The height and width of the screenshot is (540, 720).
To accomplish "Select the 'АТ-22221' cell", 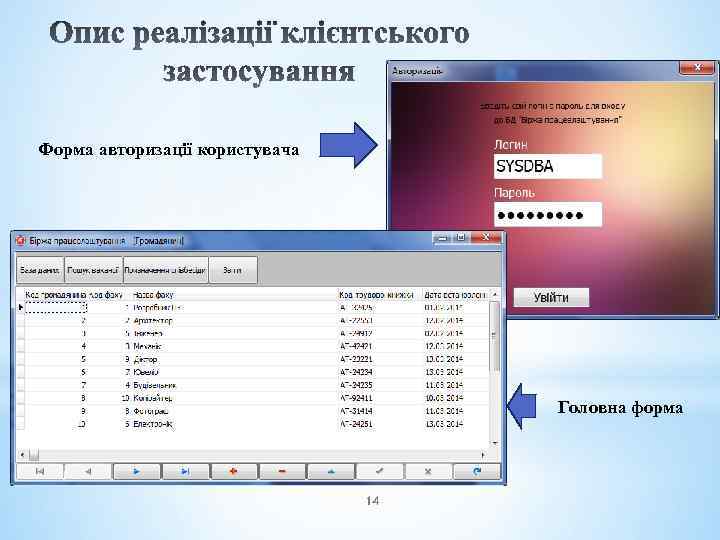I will (x=356, y=359).
